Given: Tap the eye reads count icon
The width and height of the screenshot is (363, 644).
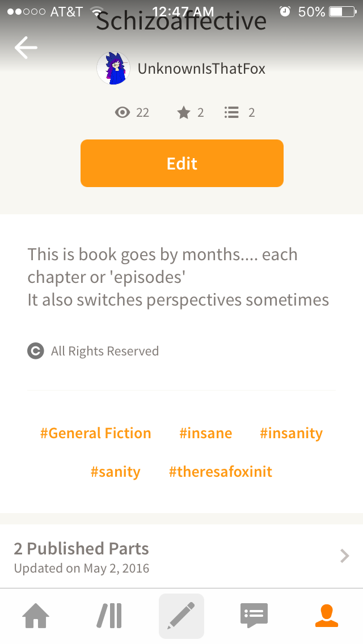Looking at the screenshot, I should click(123, 112).
